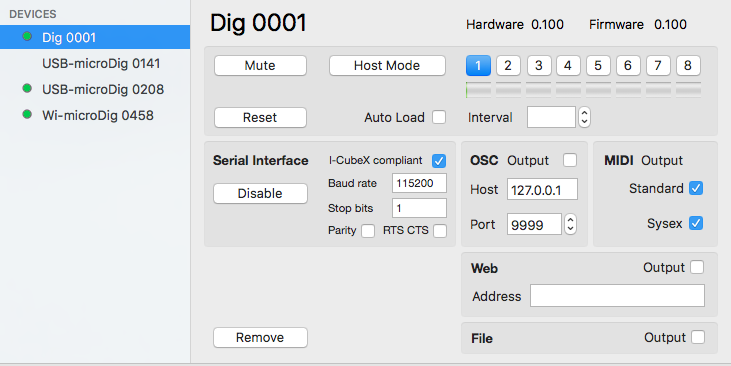This screenshot has width=731, height=366.
Task: Click the level meter under input 8
Action: 688,90
